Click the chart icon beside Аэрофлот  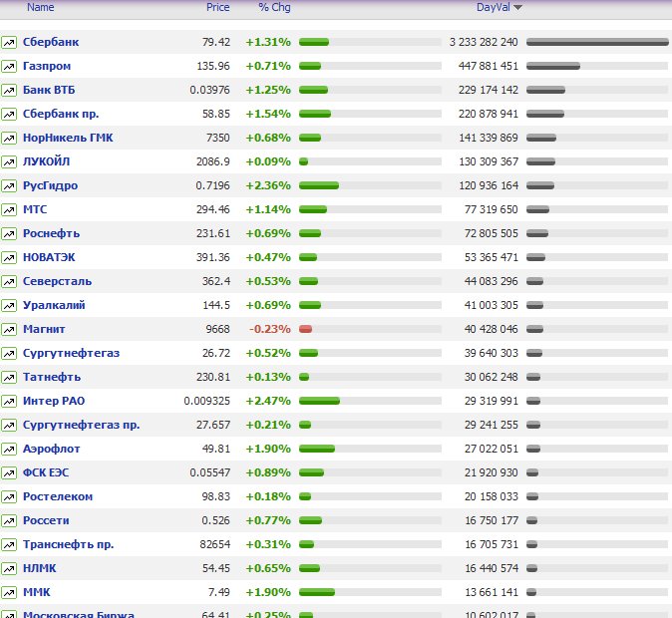point(9,449)
